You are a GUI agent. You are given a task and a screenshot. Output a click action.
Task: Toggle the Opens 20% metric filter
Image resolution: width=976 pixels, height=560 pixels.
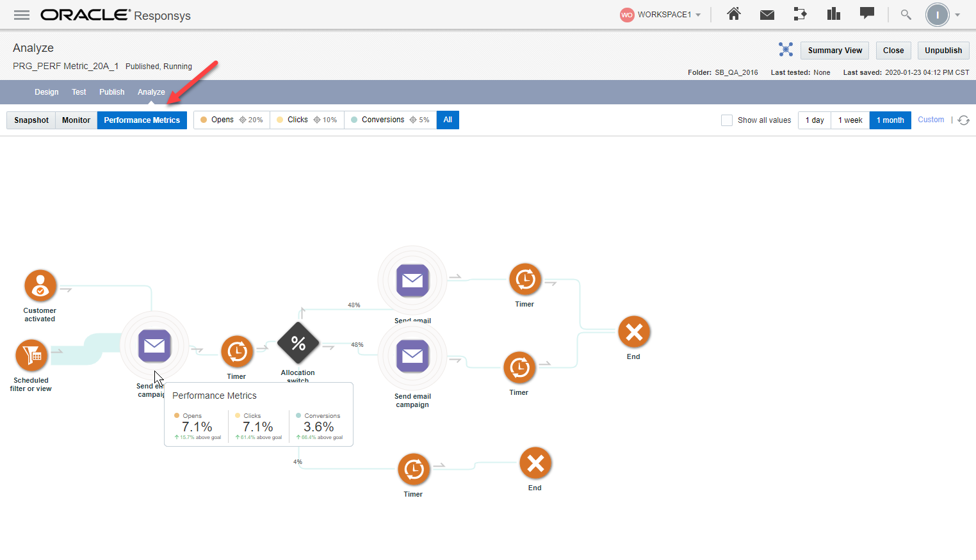[231, 120]
